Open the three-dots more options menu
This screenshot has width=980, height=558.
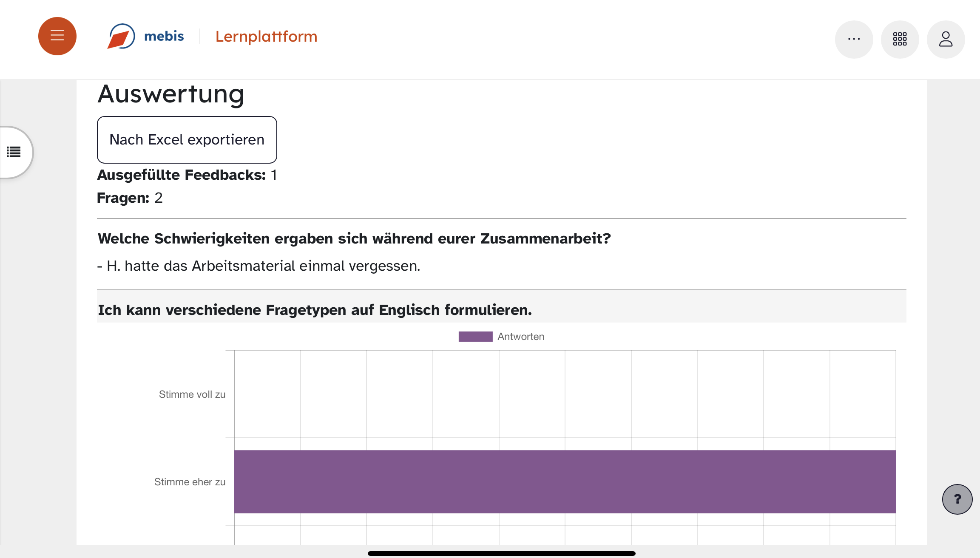click(854, 39)
